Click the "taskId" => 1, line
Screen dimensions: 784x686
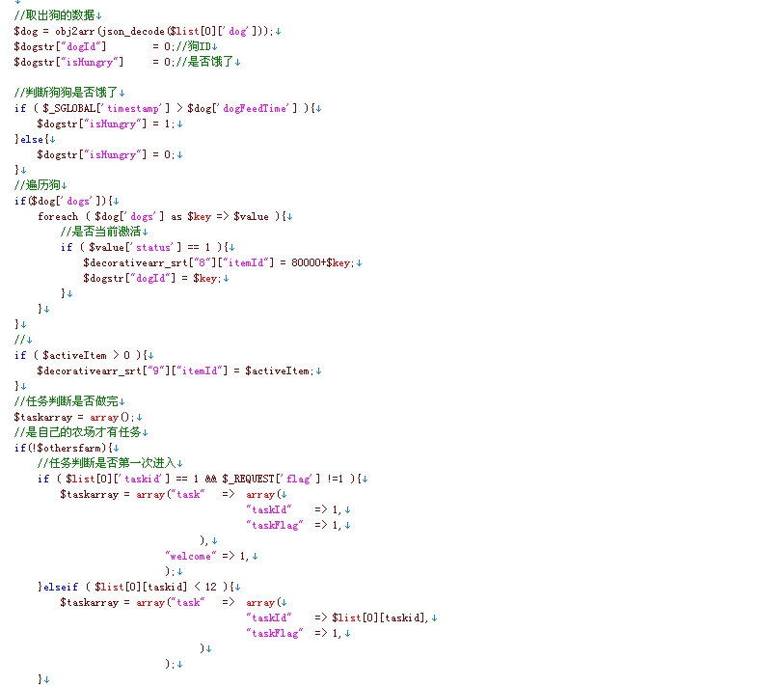pyautogui.click(x=298, y=509)
